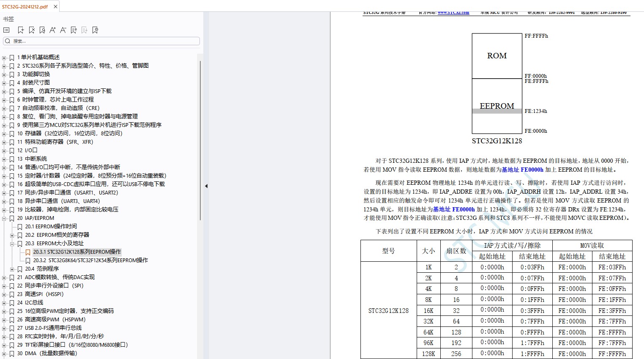The height and width of the screenshot is (359, 644).
Task: Open bookmark '17 同步/异步串口通信 (USART1、USART2)'
Action: click(68, 192)
